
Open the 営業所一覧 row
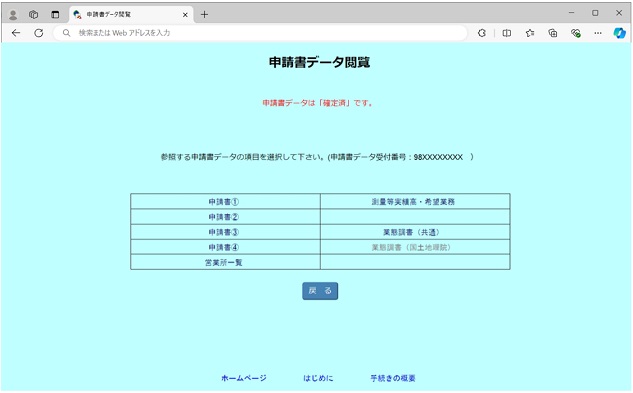click(224, 263)
